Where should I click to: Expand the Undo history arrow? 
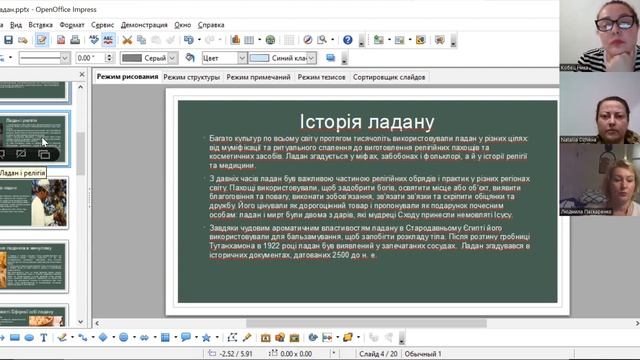tap(199, 40)
